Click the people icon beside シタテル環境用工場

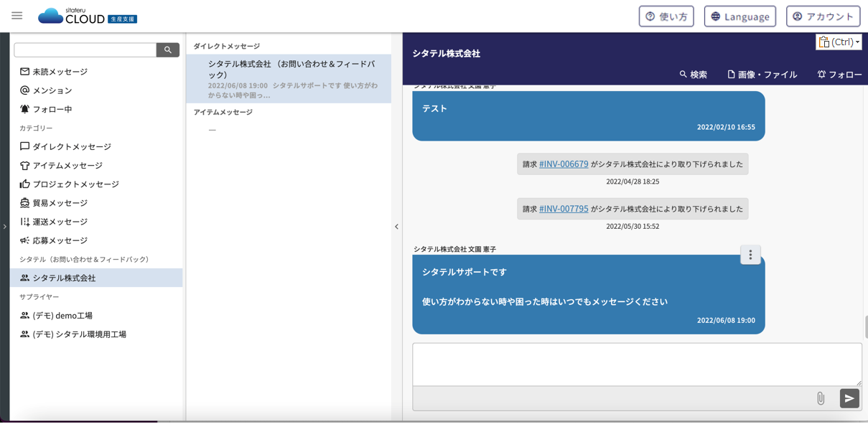[24, 334]
